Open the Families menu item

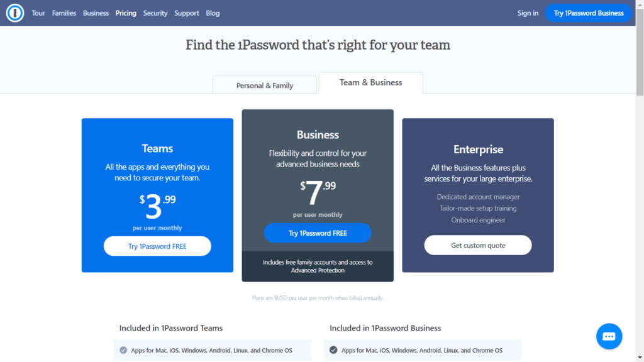click(64, 13)
